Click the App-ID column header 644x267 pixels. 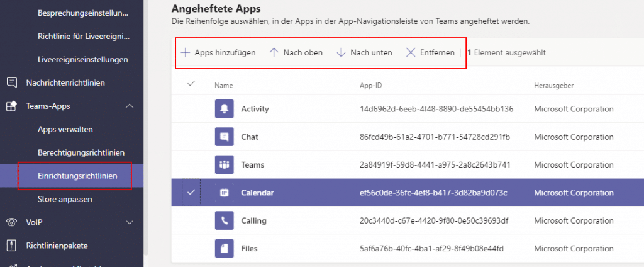370,86
